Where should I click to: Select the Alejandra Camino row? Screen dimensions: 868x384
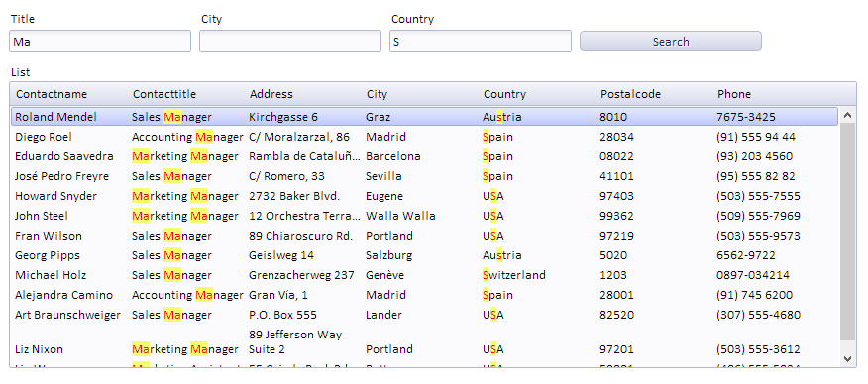424,295
